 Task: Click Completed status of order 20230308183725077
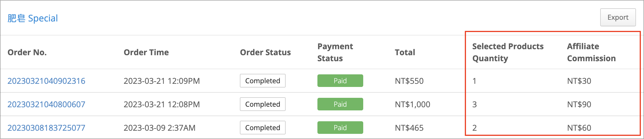(263, 128)
